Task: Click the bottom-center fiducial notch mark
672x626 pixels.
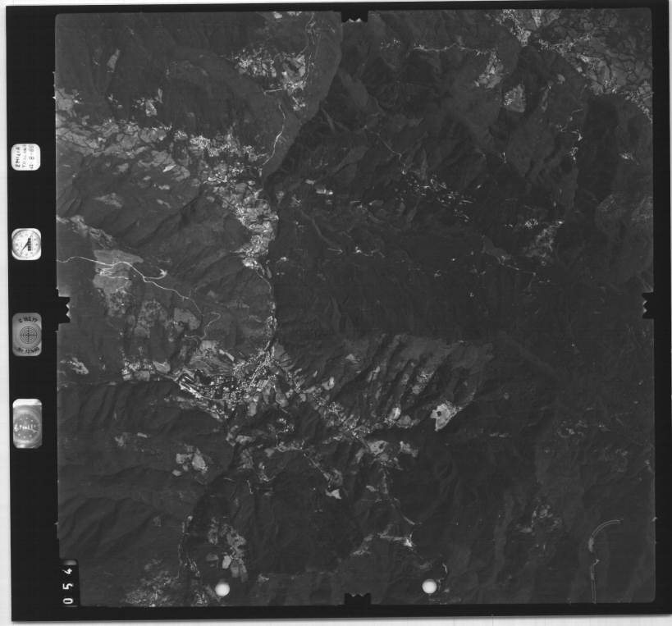Action: point(355,600)
